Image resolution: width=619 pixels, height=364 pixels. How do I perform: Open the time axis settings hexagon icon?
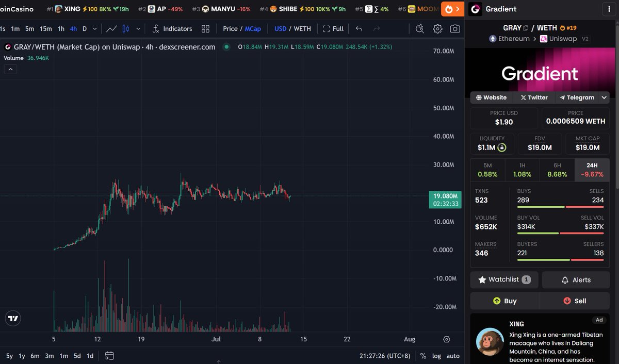[x=446, y=339]
